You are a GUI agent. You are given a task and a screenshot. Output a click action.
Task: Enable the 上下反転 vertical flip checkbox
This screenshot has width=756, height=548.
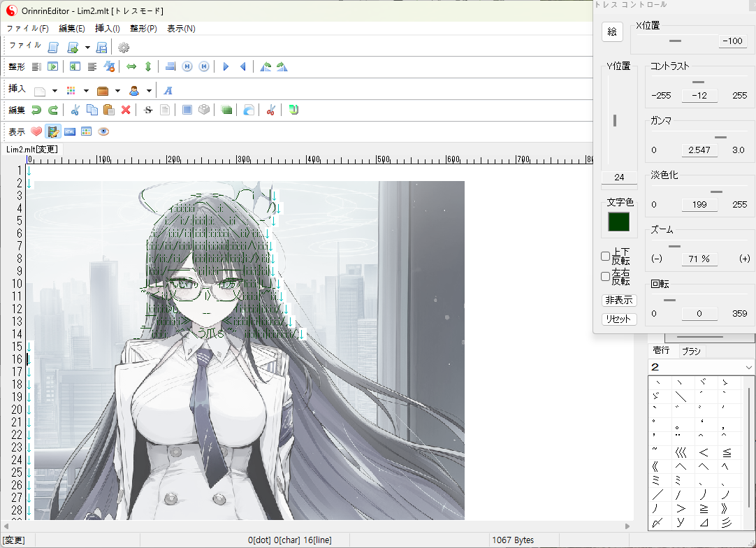pyautogui.click(x=606, y=256)
